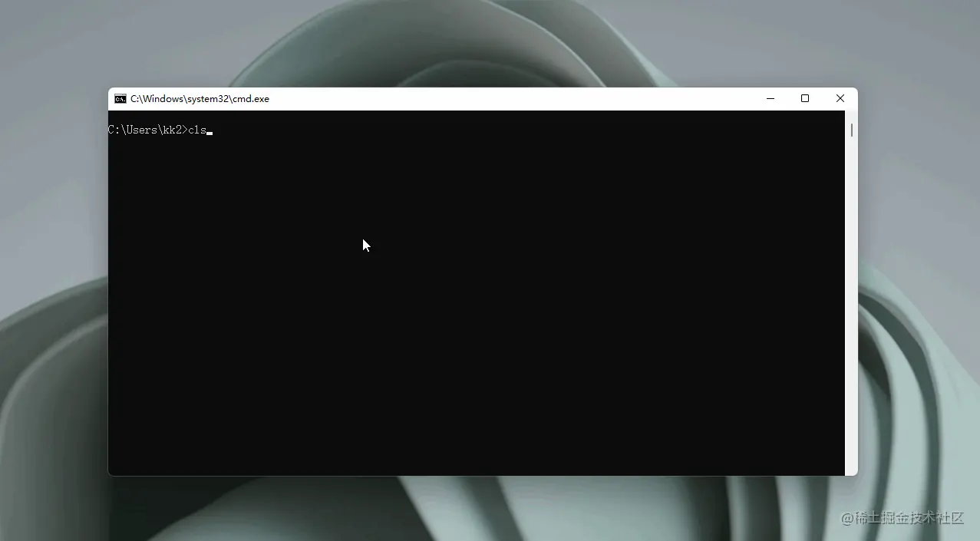Viewport: 980px width, 541px height.
Task: Click the "Users" folder name in the prompt
Action: [142, 130]
